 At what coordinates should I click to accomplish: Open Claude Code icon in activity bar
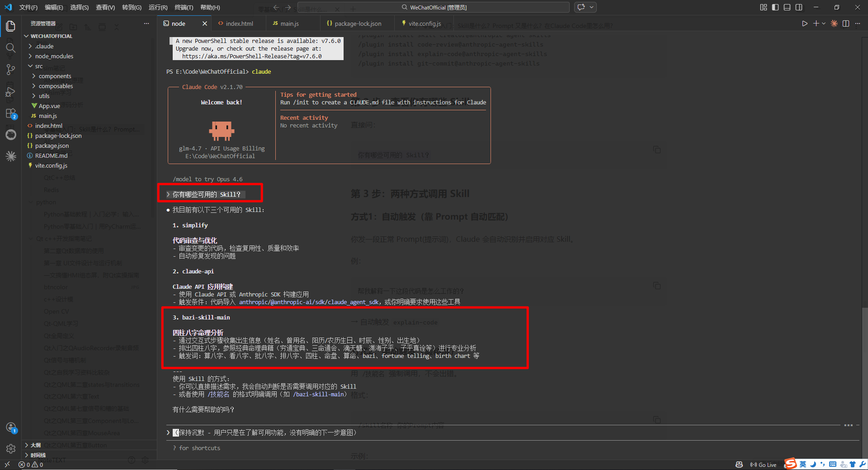[11, 156]
